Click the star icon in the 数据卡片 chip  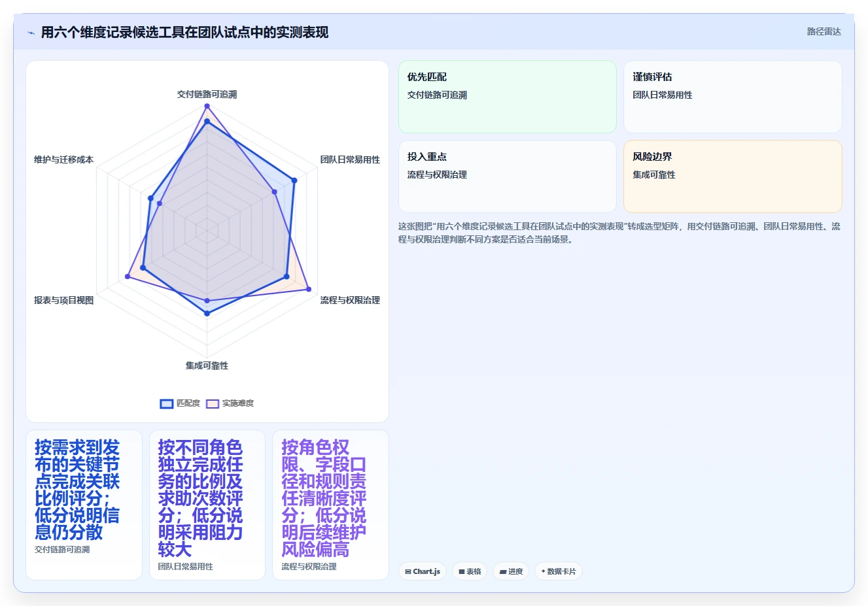(x=543, y=571)
